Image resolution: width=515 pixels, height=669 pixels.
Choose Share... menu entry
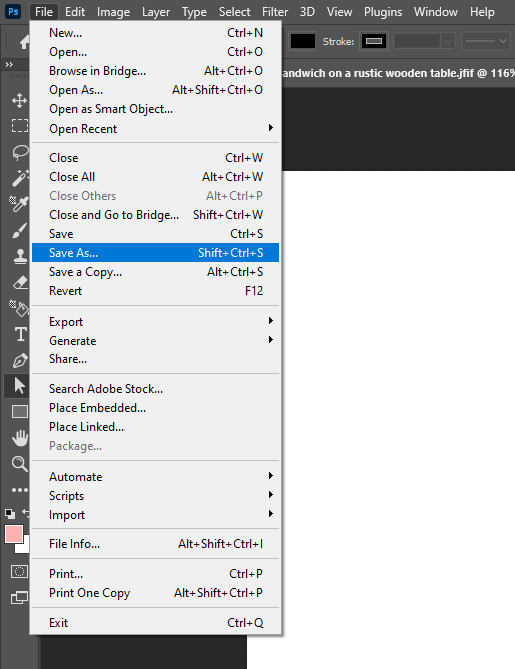tap(155, 359)
